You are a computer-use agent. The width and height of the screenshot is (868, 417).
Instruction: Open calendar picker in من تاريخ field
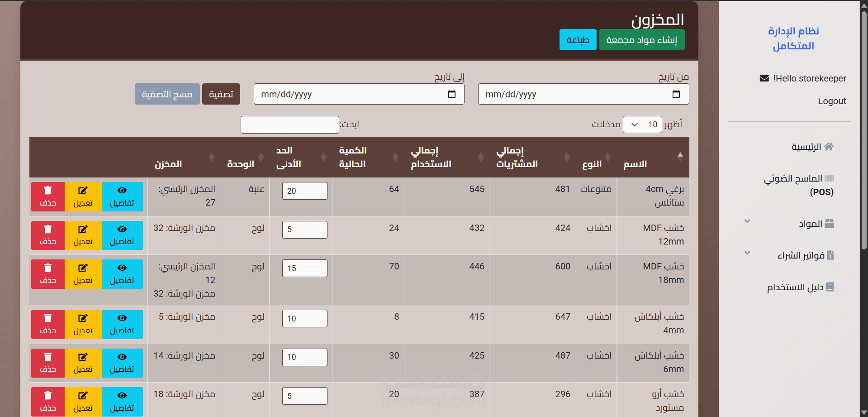676,94
